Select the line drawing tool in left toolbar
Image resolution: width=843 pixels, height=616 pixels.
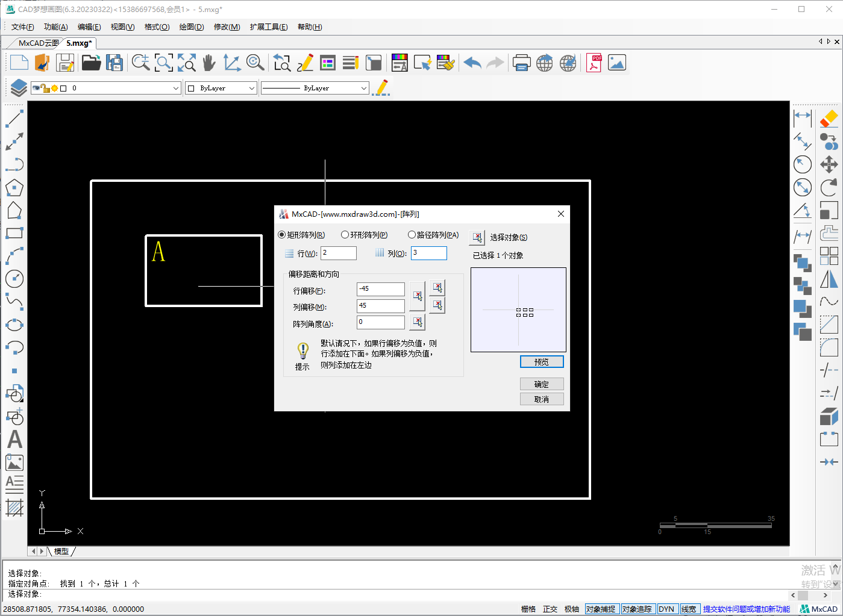(14, 119)
